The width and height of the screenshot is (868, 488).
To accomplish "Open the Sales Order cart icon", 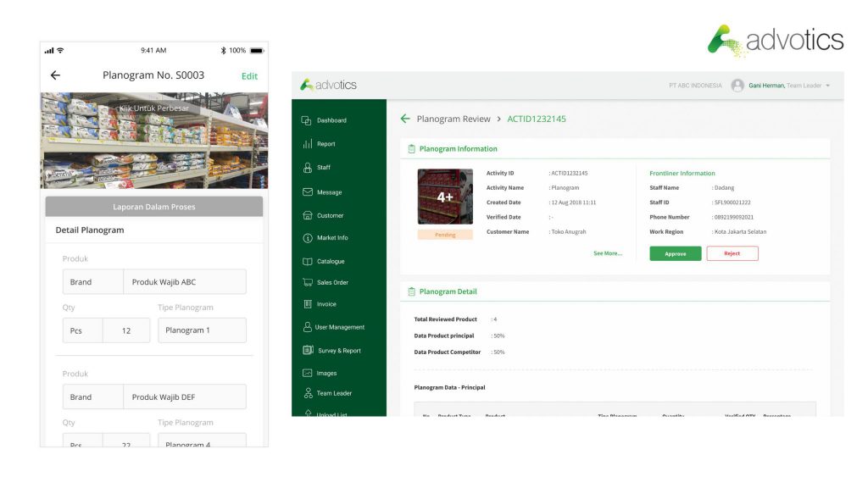I will pyautogui.click(x=307, y=282).
